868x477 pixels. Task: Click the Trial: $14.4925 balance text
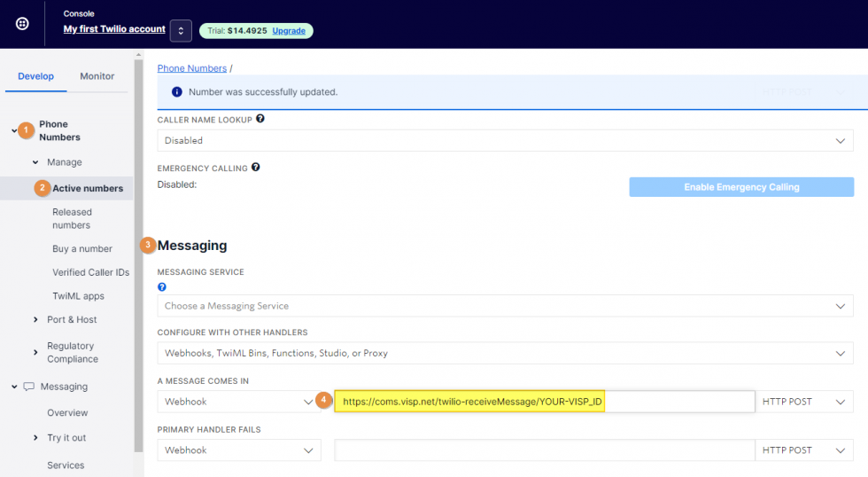(237, 31)
